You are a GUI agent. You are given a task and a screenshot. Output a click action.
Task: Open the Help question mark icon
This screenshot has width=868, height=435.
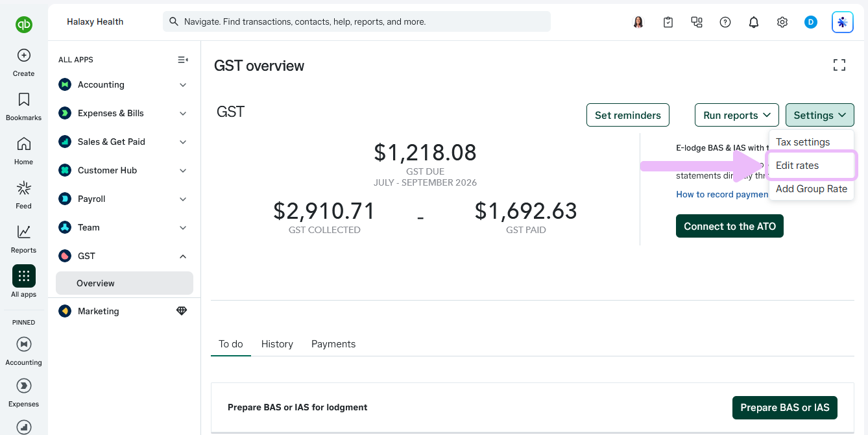[x=725, y=22]
